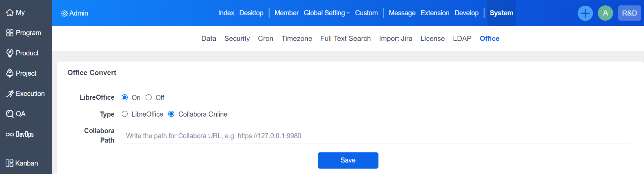This screenshot has width=644, height=174.
Task: Switch to the LDAP tab
Action: 462,39
